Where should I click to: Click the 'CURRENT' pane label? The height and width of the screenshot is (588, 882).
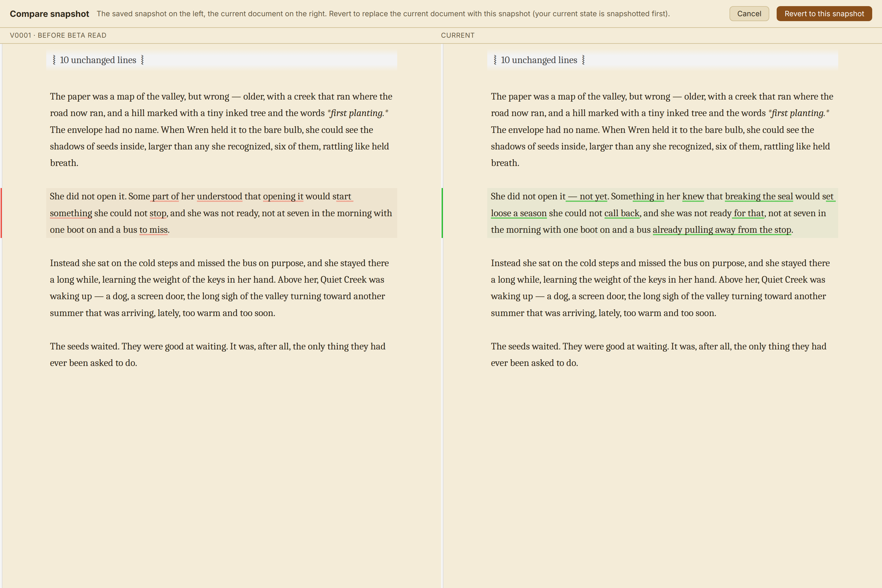pyautogui.click(x=458, y=35)
